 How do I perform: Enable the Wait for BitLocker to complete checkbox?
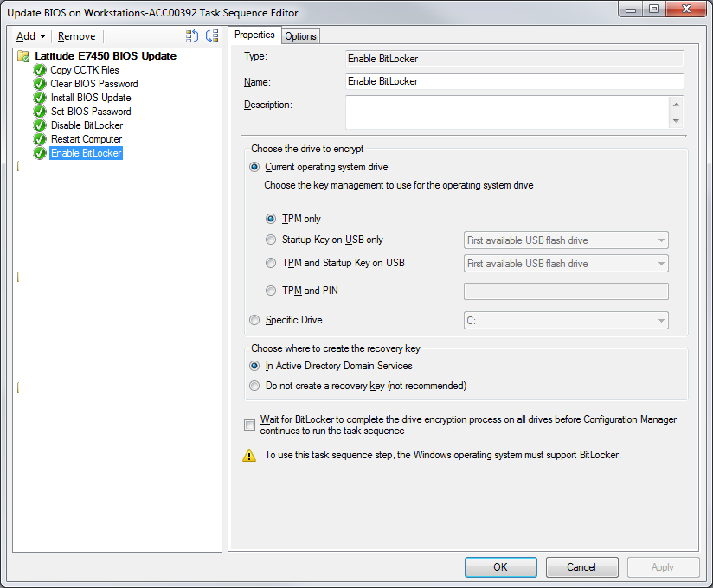pos(249,425)
